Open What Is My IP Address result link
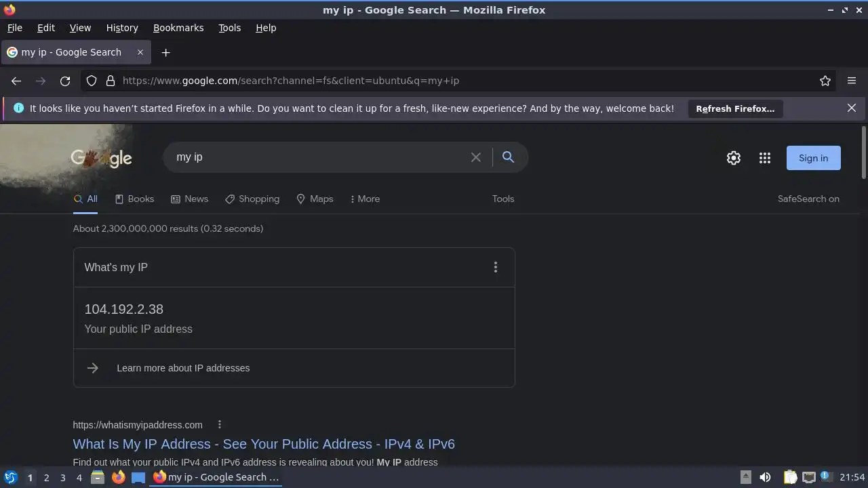 click(x=264, y=444)
